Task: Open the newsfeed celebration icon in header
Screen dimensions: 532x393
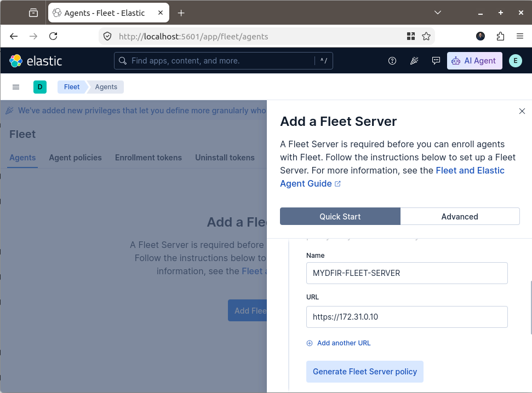Action: click(414, 61)
